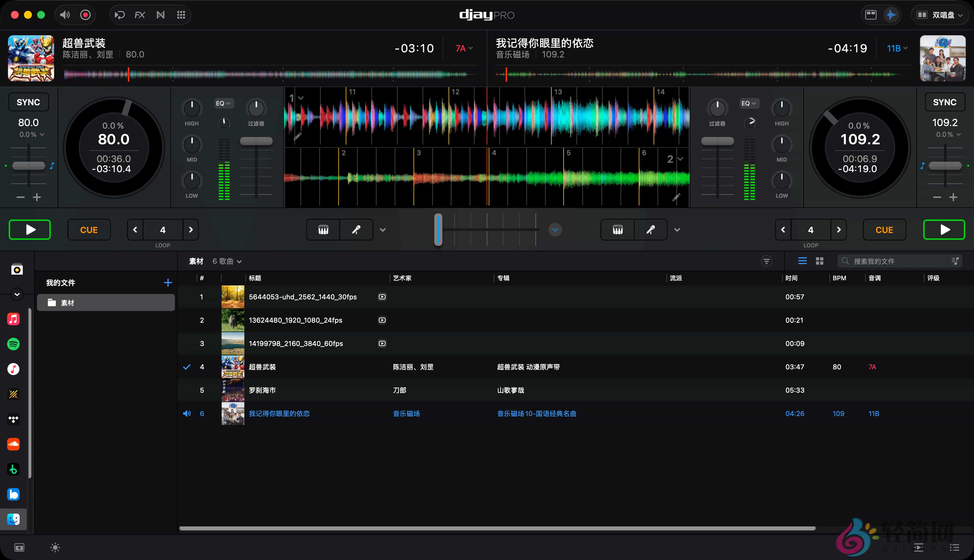Screen dimensions: 974x560
Task: Open the FX panel
Action: coord(140,15)
